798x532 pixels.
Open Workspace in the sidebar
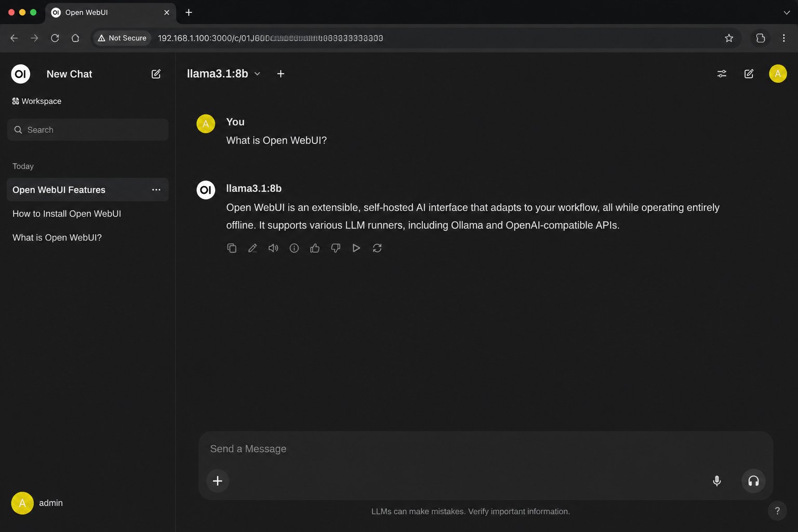click(37, 101)
